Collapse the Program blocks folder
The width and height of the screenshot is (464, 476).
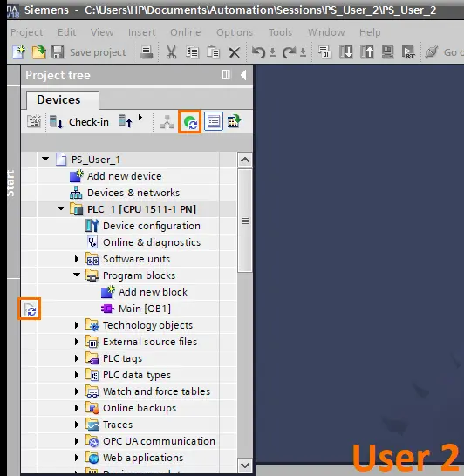coord(77,275)
